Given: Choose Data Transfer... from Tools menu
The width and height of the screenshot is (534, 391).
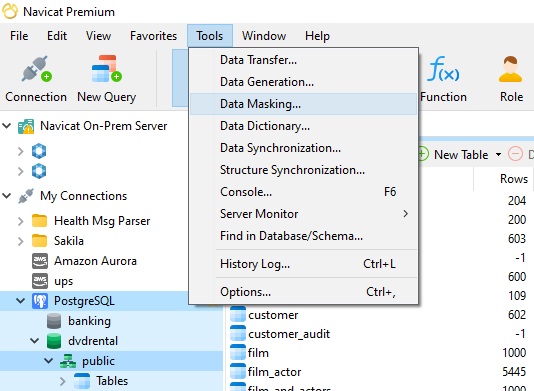Looking at the screenshot, I should [x=303, y=60].
